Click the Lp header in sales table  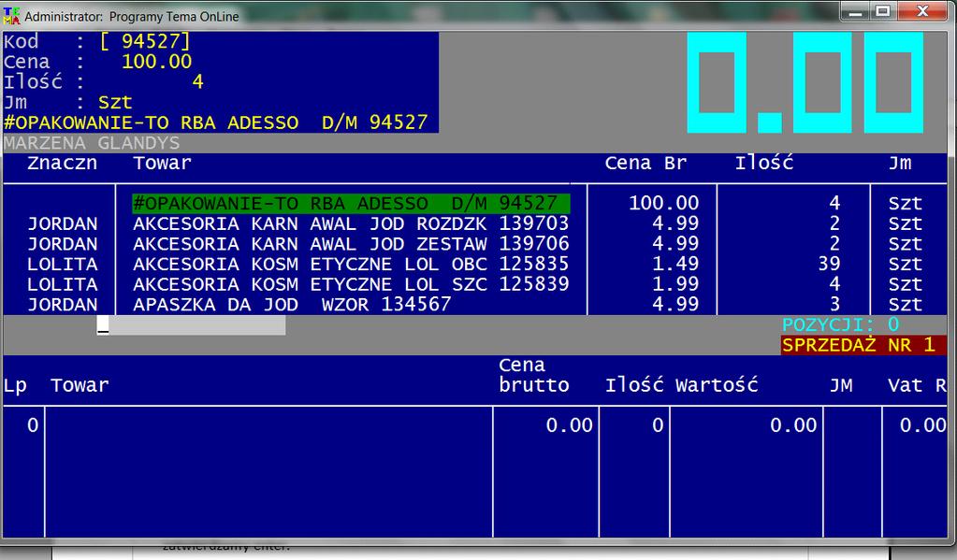point(15,385)
